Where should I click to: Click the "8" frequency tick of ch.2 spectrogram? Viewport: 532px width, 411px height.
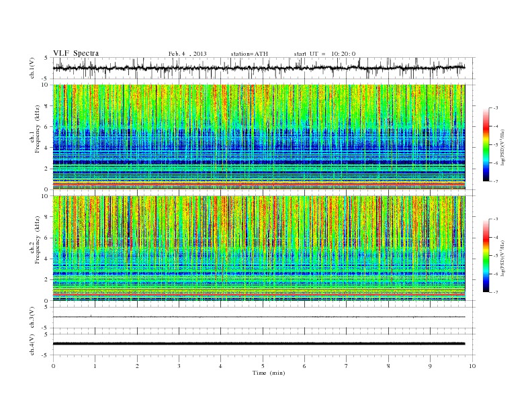(x=47, y=217)
